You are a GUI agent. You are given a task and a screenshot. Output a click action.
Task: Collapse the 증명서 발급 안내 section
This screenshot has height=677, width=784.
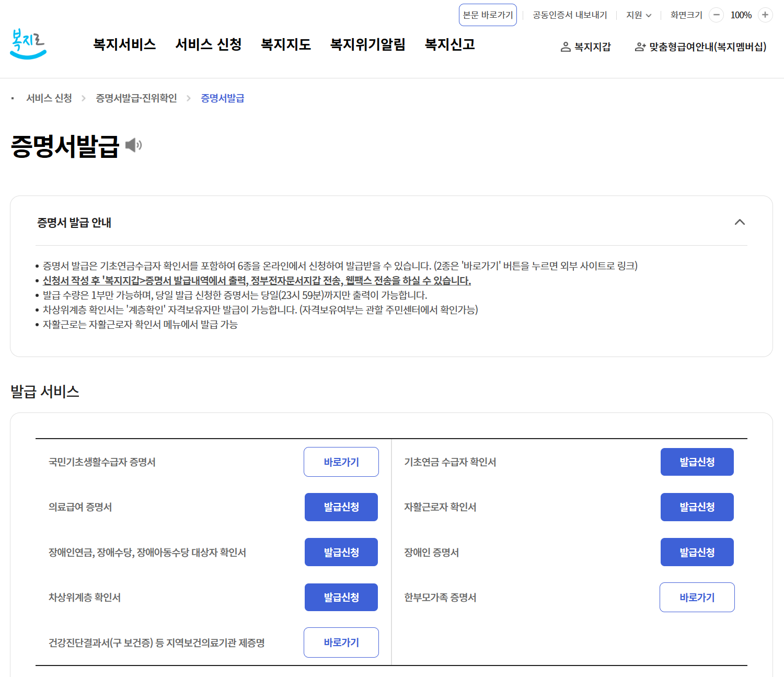pos(740,222)
